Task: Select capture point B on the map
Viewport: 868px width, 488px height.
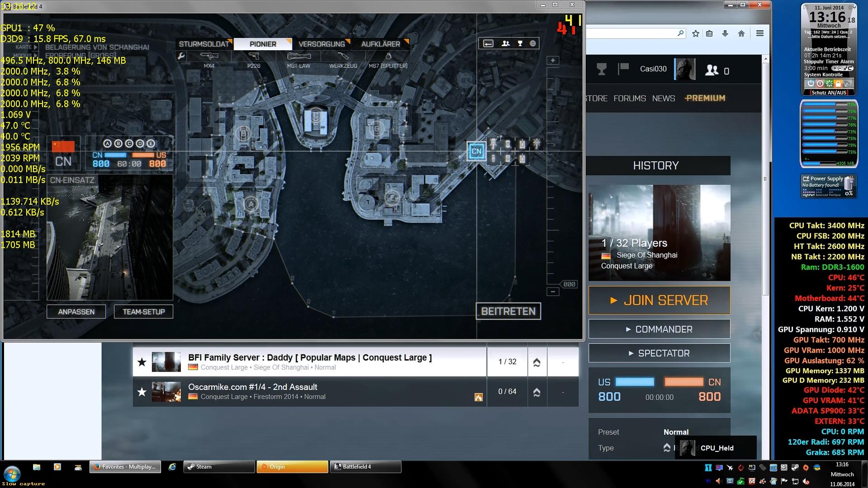Action: coord(244,134)
